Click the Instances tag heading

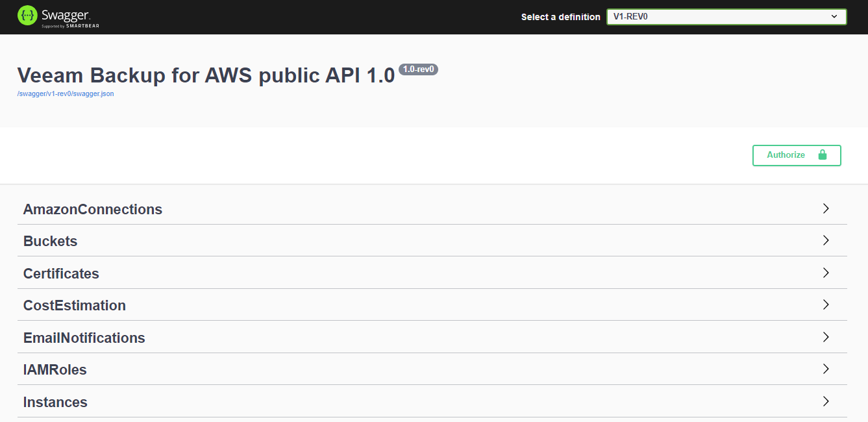click(x=55, y=402)
